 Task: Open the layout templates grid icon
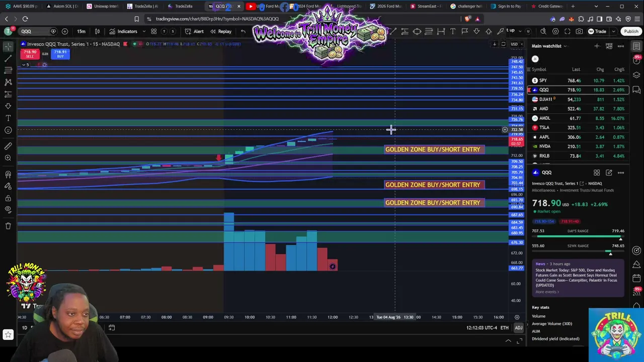click(x=154, y=31)
